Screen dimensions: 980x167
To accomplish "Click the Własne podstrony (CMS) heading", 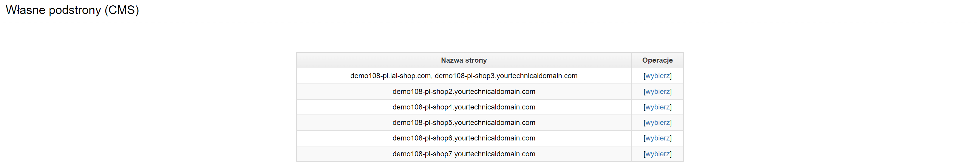I will tap(72, 10).
